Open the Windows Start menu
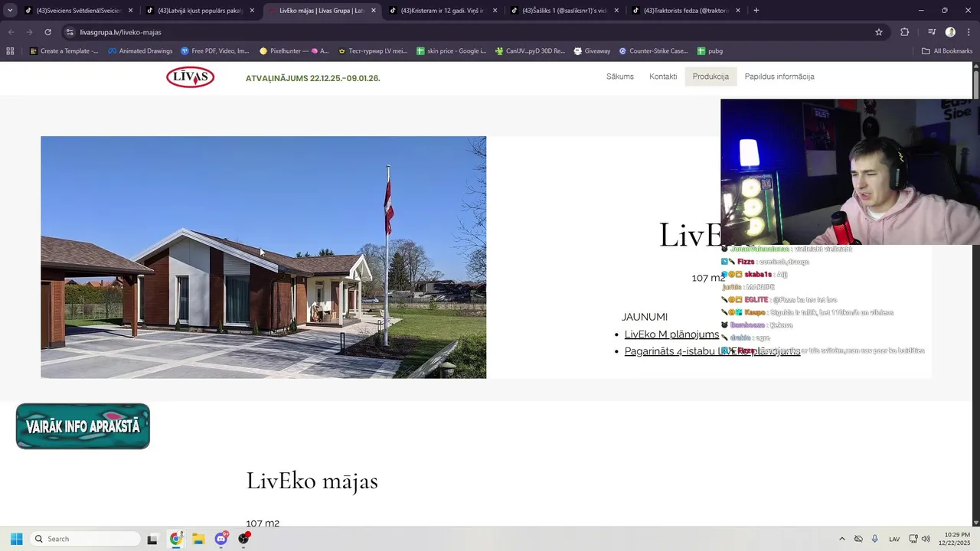 16,539
